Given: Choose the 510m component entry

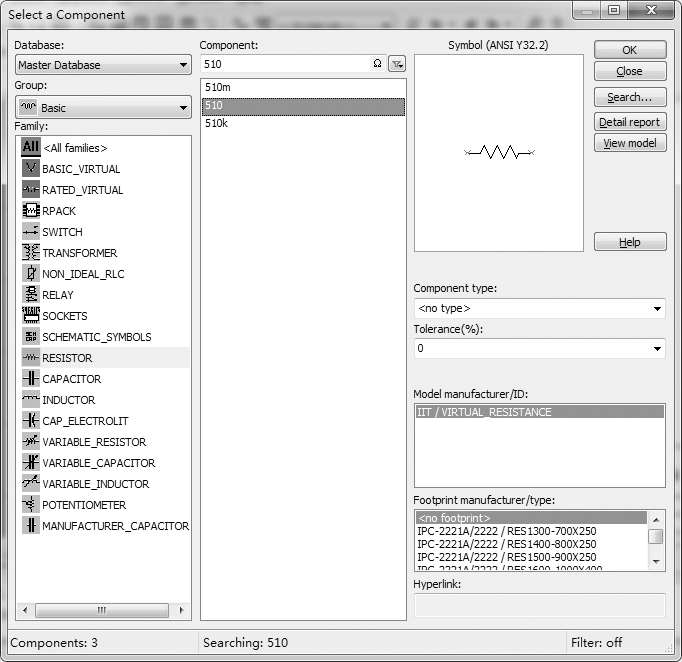Looking at the screenshot, I should pos(217,88).
